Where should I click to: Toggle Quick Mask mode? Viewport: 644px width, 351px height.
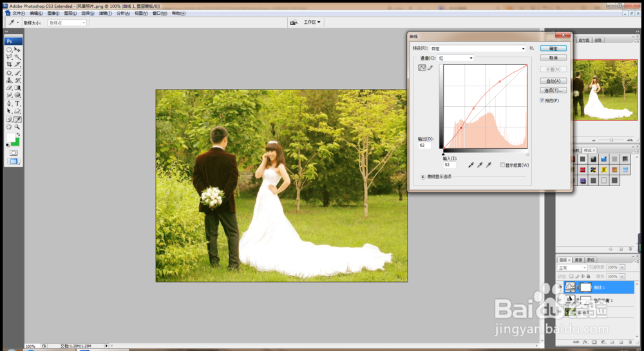pos(14,153)
